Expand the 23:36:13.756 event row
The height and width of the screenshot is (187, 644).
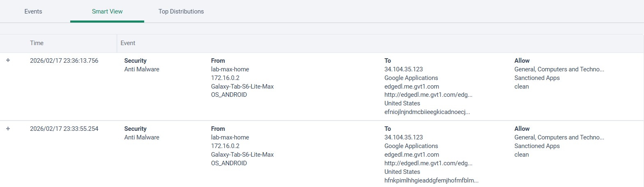pos(8,60)
